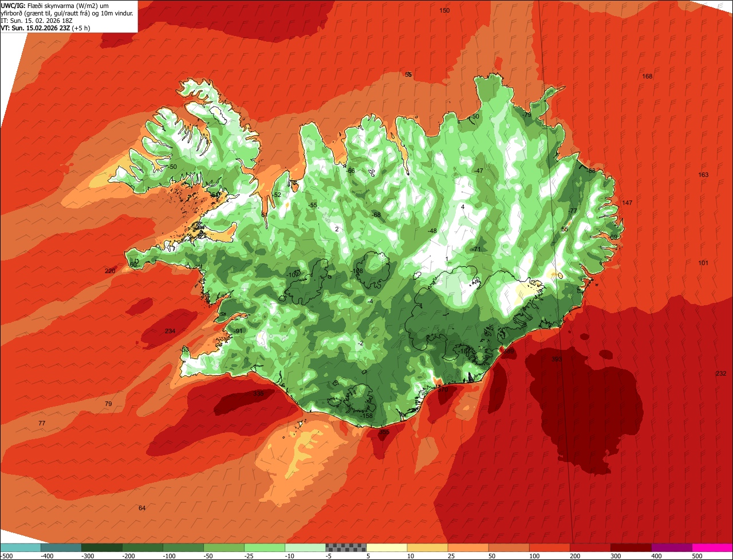Pick the legend swatch labeled -200
The height and width of the screenshot is (560, 733).
pos(143,547)
